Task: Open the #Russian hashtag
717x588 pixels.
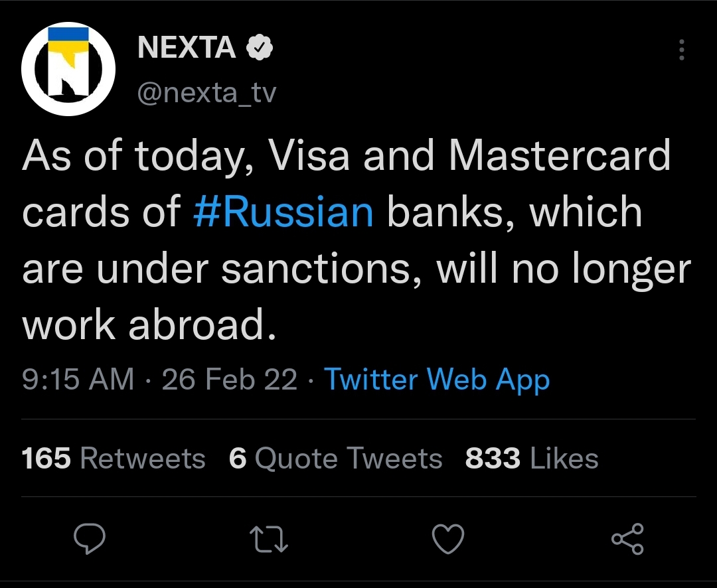Action: [283, 212]
